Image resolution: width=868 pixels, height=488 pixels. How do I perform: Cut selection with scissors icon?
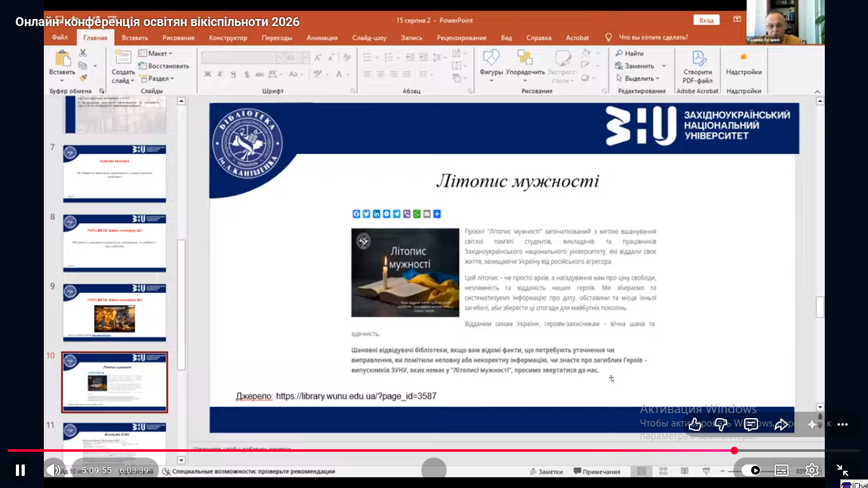click(83, 53)
